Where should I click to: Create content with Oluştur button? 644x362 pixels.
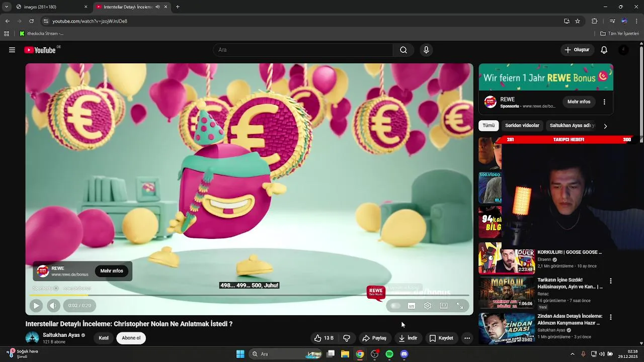577,50
